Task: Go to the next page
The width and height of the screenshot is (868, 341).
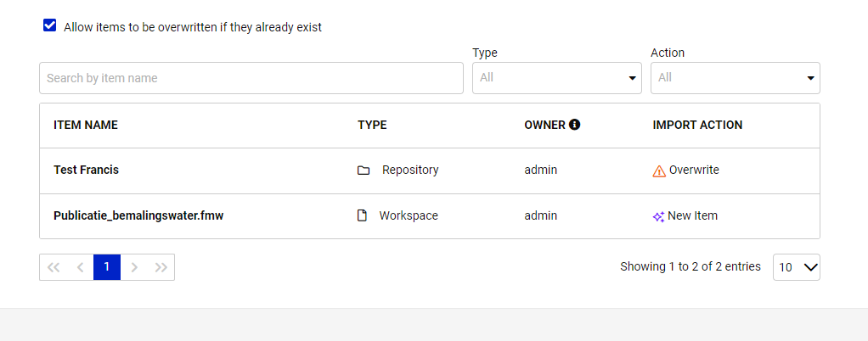Action: (x=134, y=267)
